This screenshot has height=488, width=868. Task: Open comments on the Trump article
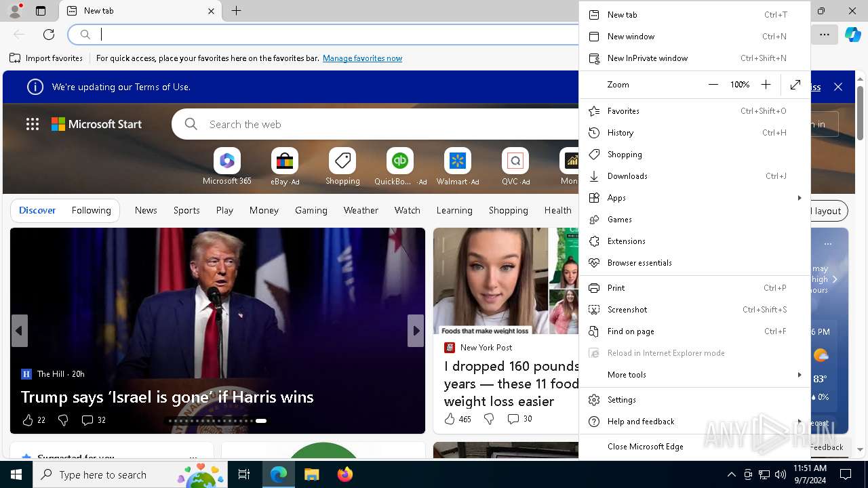coord(94,420)
